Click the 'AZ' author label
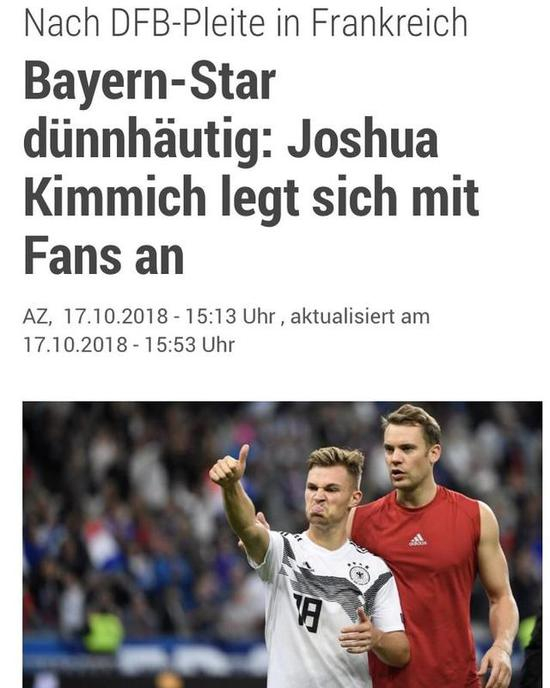Viewport: 550px width, 688px height. coord(37,316)
